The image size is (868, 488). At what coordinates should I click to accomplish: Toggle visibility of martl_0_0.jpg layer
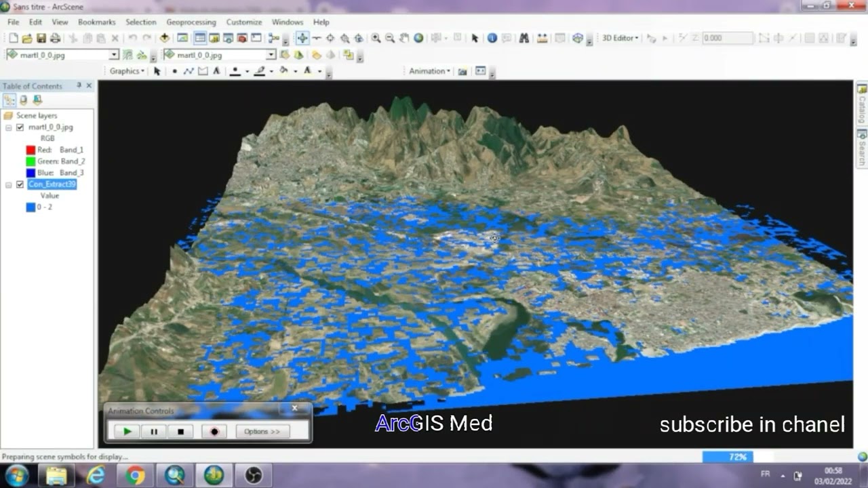pos(20,127)
